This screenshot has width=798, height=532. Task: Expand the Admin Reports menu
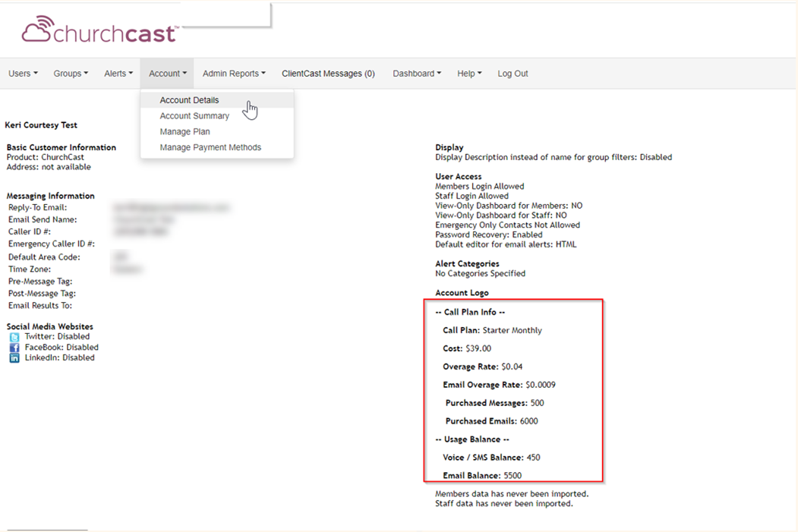(x=234, y=74)
